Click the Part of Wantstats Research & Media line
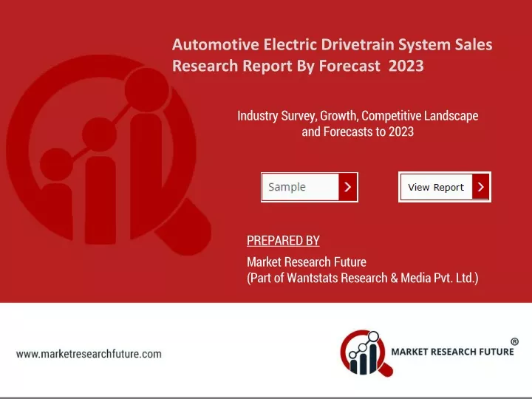 (362, 278)
